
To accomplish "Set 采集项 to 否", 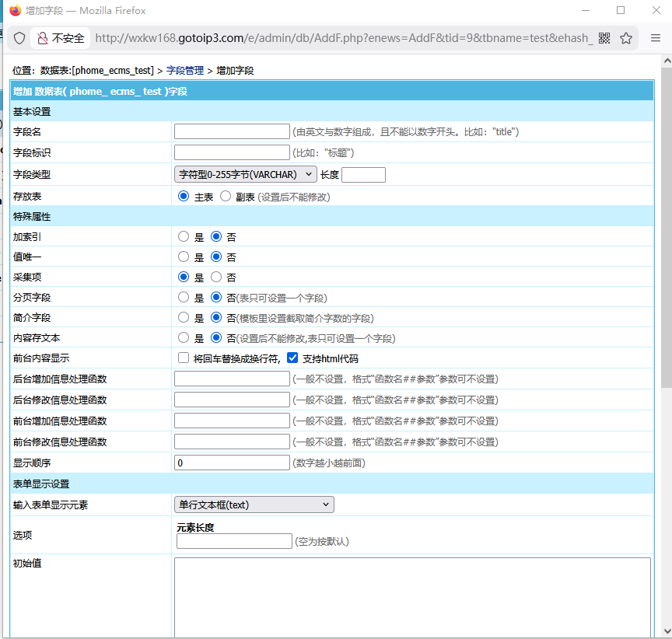I will click(x=216, y=277).
